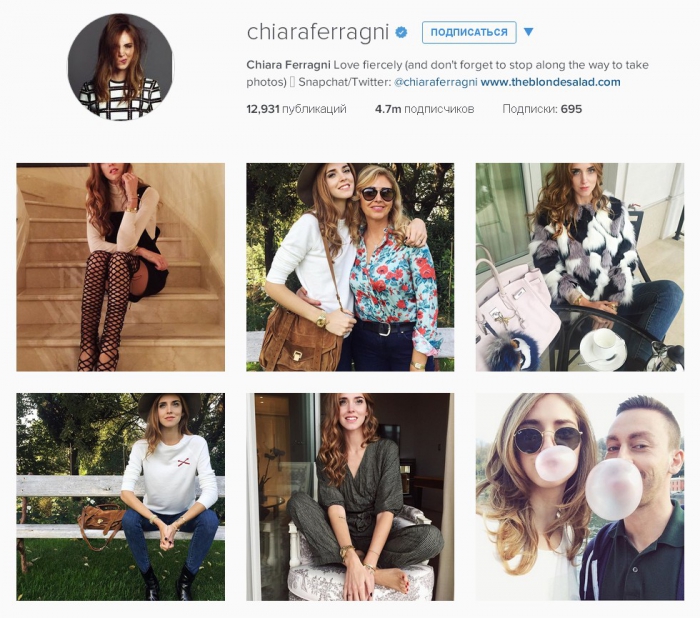This screenshot has width=700, height=618.
Task: Visit the www.theblondesalad.com link
Action: coord(550,82)
